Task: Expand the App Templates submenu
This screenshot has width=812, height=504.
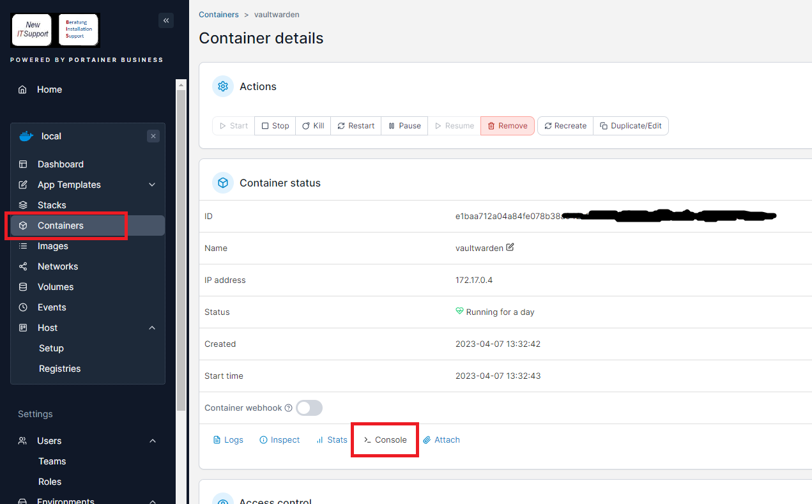Action: tap(152, 185)
